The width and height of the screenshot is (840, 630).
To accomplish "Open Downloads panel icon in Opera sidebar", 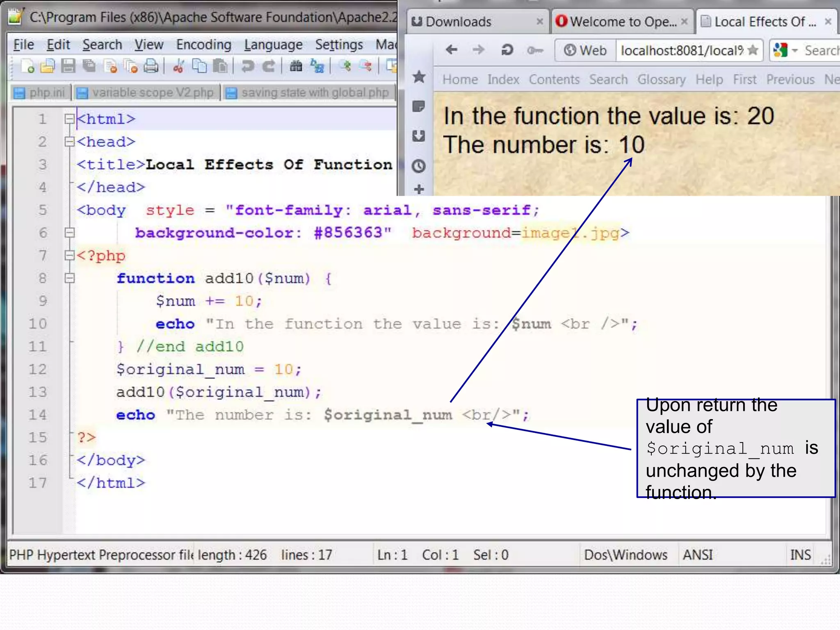I will [x=419, y=136].
